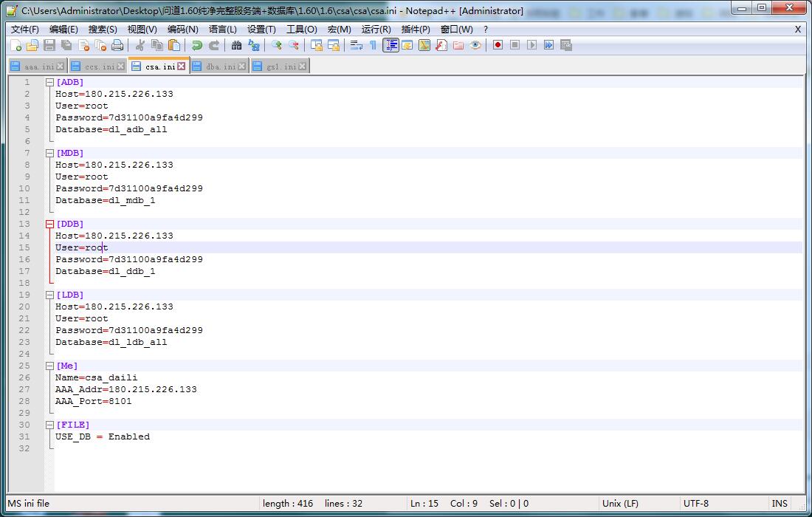Copy selection toolbar icon
The width and height of the screenshot is (812, 517).
(x=157, y=46)
